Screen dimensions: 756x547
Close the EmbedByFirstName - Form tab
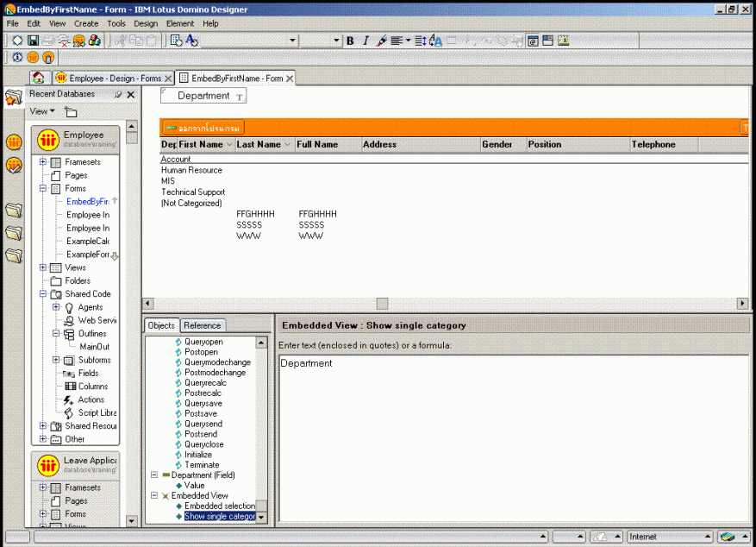pos(290,79)
